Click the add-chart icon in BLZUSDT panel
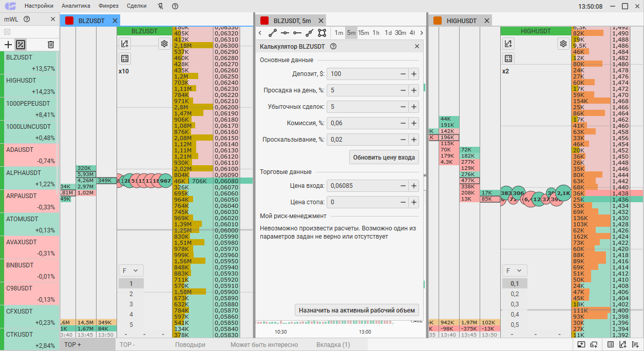The height and width of the screenshot is (351, 644). [125, 44]
